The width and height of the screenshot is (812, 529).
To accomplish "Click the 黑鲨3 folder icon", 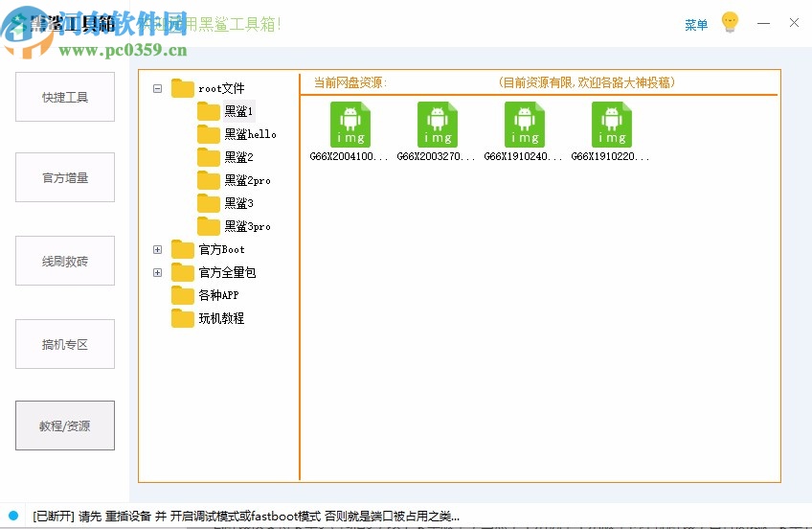I will pos(209,203).
